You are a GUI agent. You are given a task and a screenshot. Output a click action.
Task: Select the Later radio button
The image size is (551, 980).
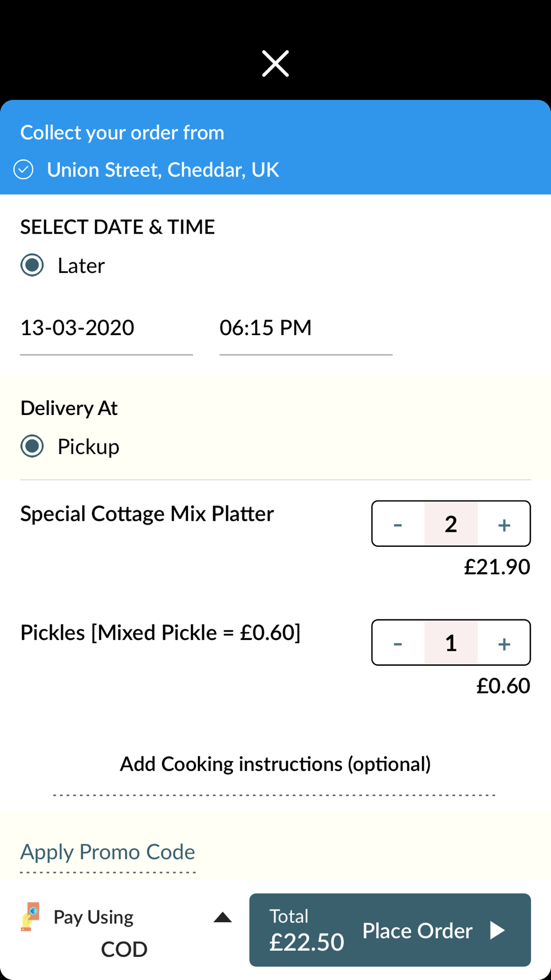[32, 265]
